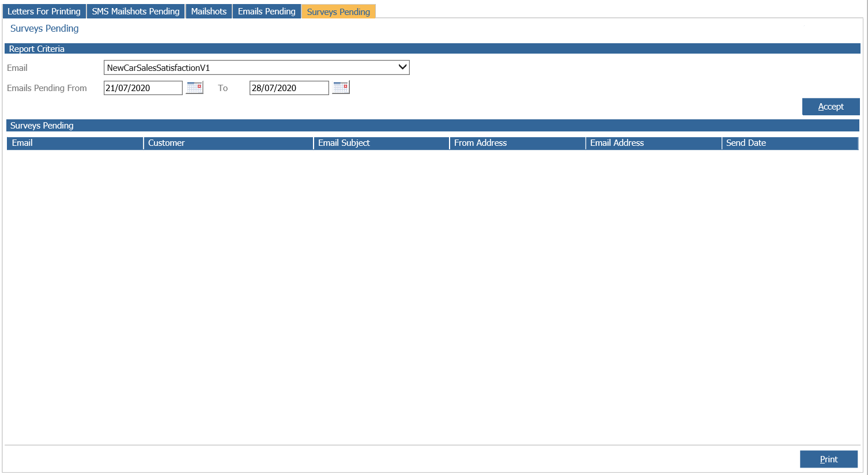Screen dimensions: 868x475
Task: Click the Print button
Action: (x=829, y=459)
